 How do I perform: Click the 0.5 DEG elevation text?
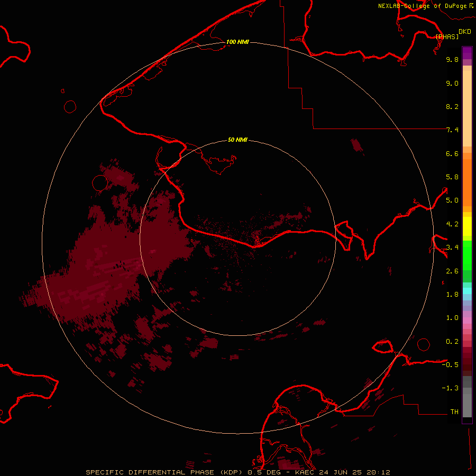tap(264, 472)
